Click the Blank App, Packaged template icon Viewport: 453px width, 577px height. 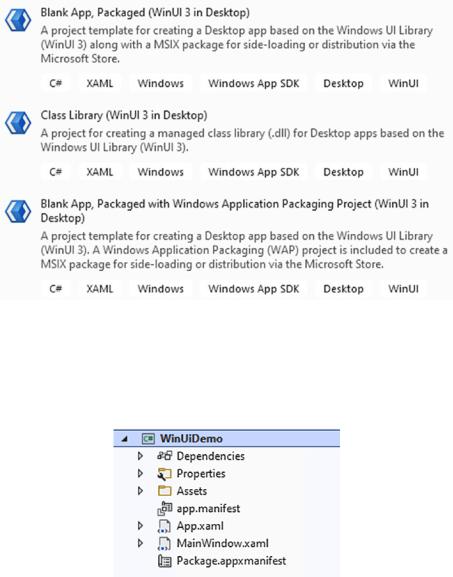coord(18,20)
